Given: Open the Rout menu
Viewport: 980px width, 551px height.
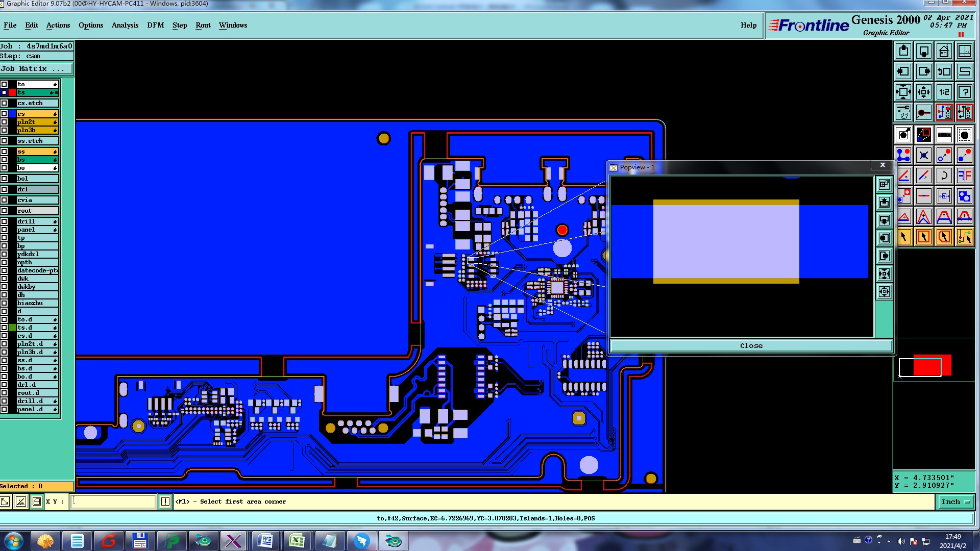Looking at the screenshot, I should [x=203, y=25].
